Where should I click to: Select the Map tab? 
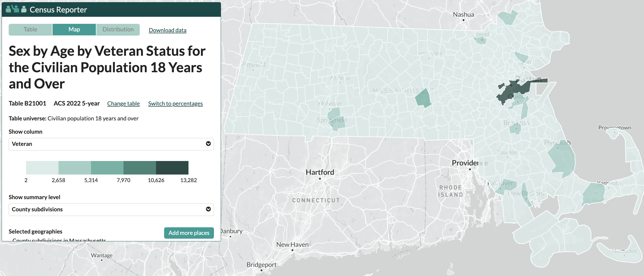(x=74, y=29)
